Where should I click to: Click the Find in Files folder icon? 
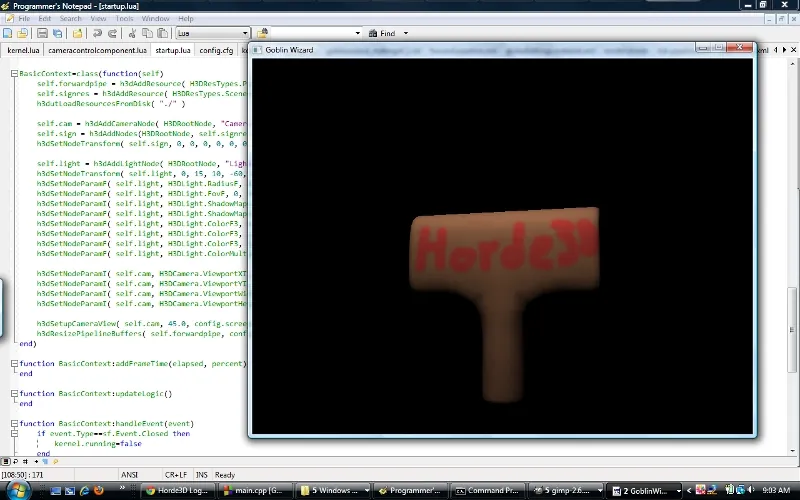(262, 33)
